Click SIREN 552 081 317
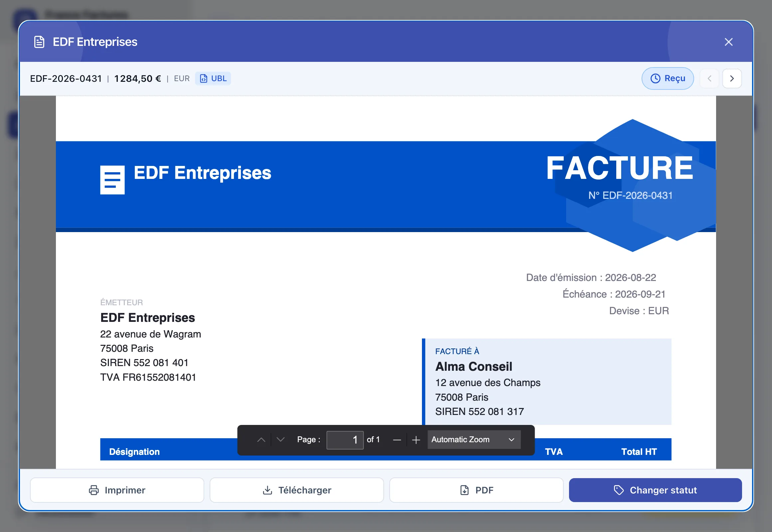Screen dimensions: 772x532 [480, 412]
